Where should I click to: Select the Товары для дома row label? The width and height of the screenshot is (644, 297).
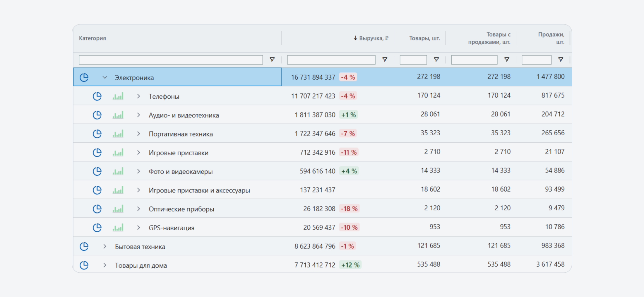(x=141, y=265)
